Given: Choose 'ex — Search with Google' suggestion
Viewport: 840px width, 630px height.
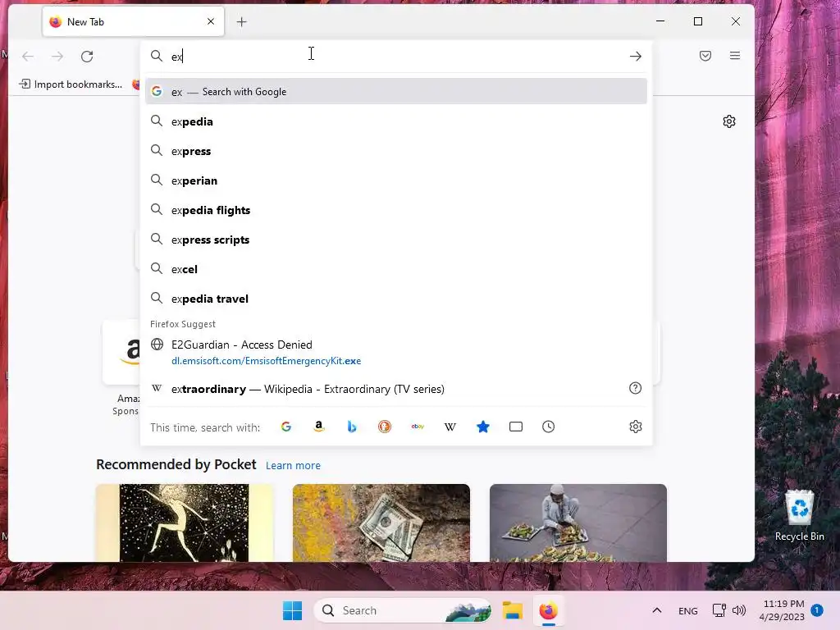Looking at the screenshot, I should pos(396,92).
